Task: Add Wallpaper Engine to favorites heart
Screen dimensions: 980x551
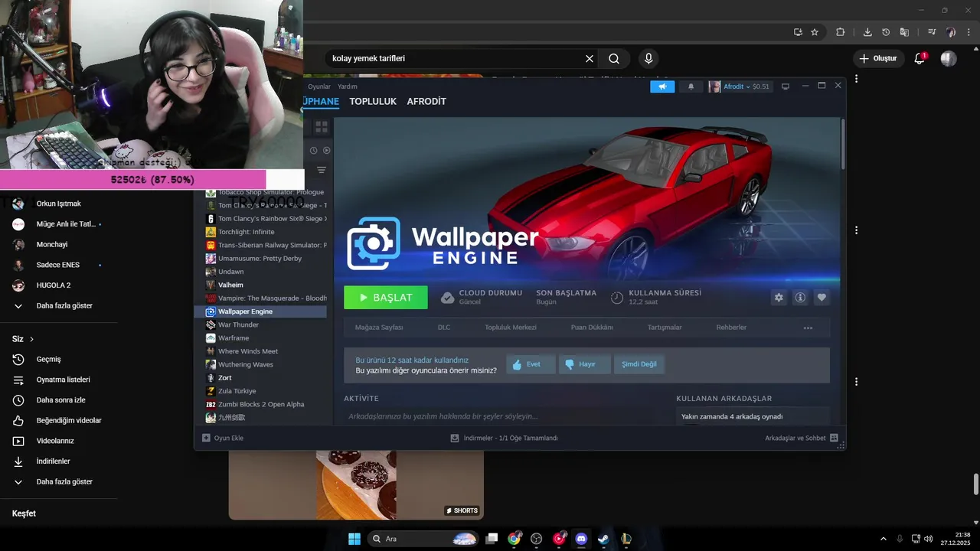Action: pyautogui.click(x=822, y=298)
